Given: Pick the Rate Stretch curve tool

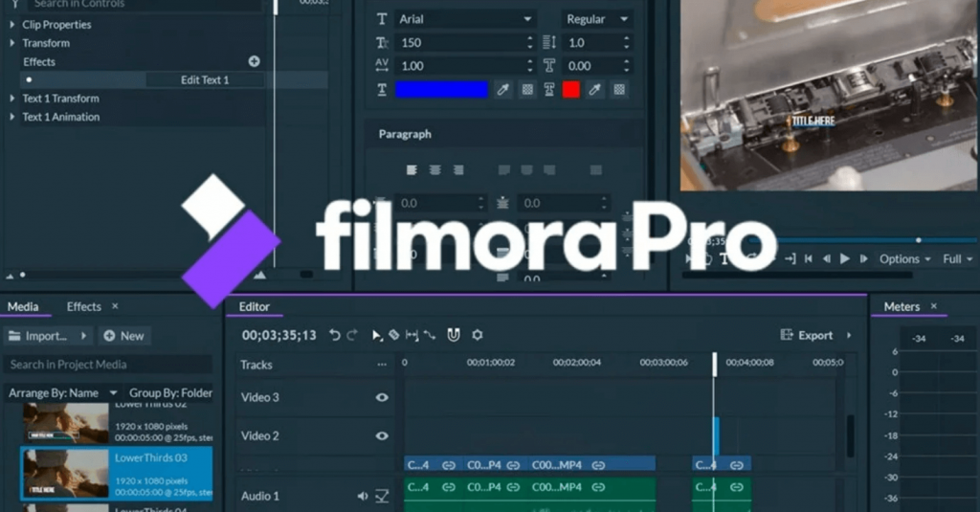Looking at the screenshot, I should coord(430,336).
